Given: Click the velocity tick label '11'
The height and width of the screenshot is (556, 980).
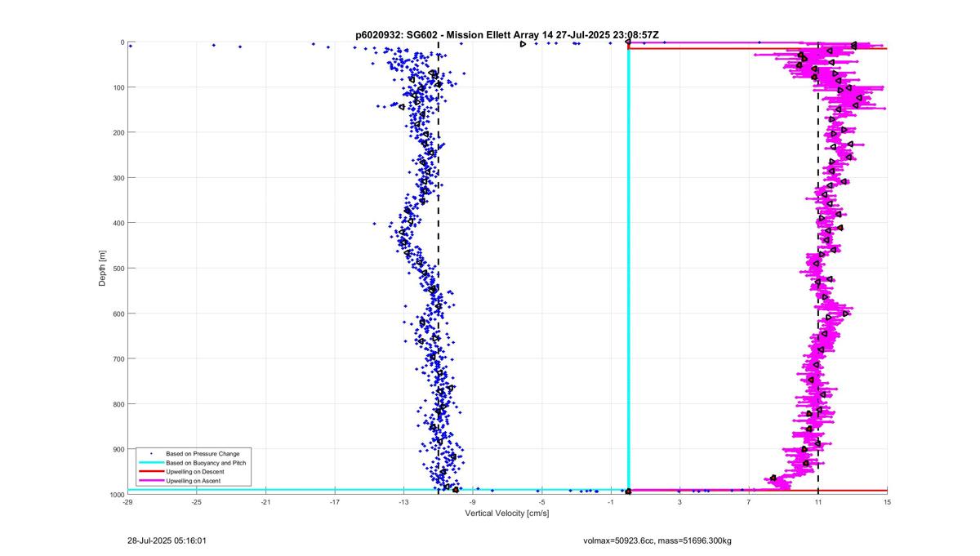Looking at the screenshot, I should 817,502.
